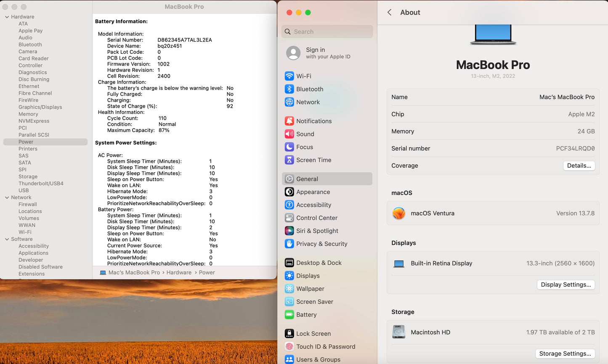
Task: Click the Privacy & Security icon
Action: pos(289,244)
